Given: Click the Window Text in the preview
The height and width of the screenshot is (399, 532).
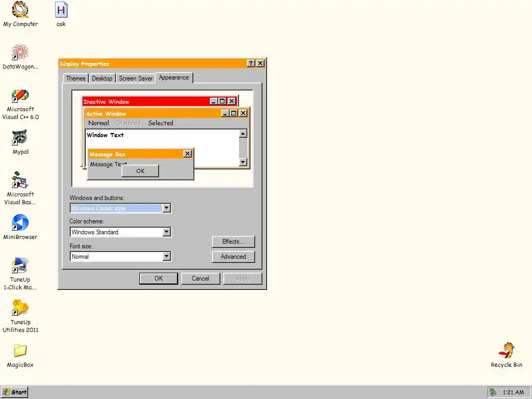Looking at the screenshot, I should pos(105,135).
